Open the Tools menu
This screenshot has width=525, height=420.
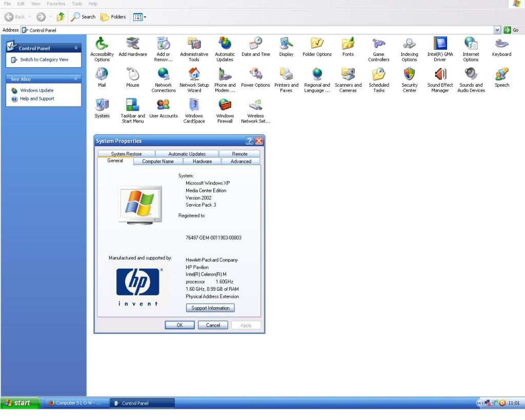(77, 4)
